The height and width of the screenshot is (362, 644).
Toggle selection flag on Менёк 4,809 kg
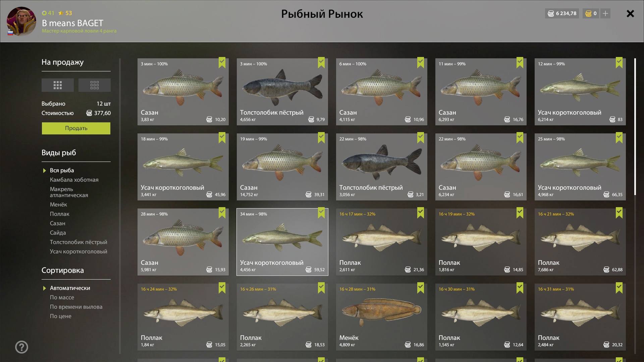(421, 288)
